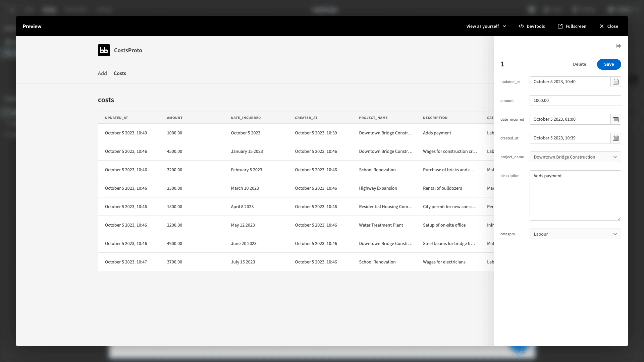
Task: Open the category Labour dropdown
Action: (x=575, y=234)
